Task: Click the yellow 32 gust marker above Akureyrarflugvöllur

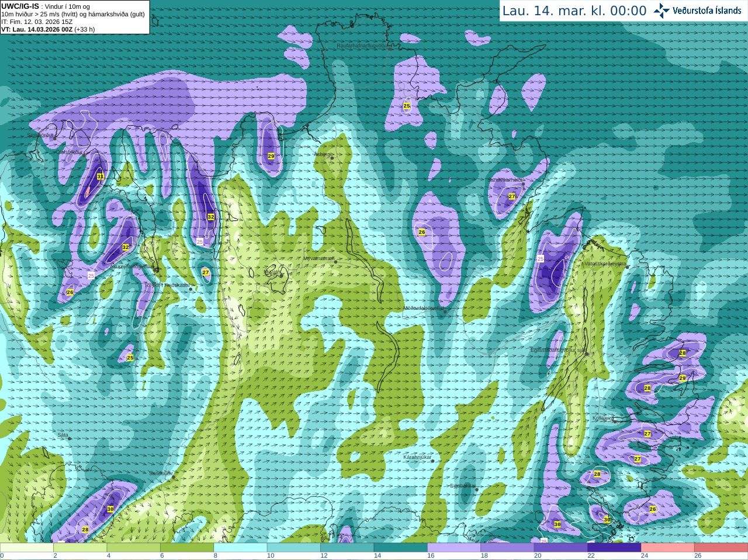Action: 126,247
